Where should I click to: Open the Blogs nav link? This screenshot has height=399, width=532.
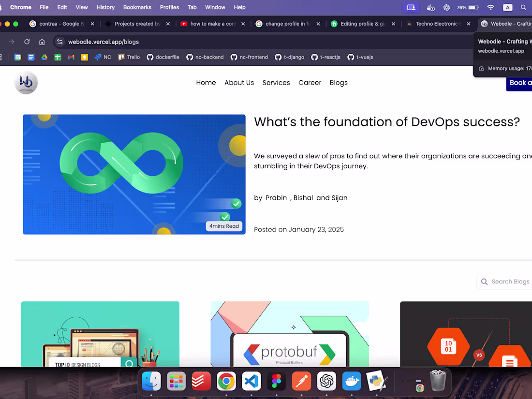click(338, 82)
